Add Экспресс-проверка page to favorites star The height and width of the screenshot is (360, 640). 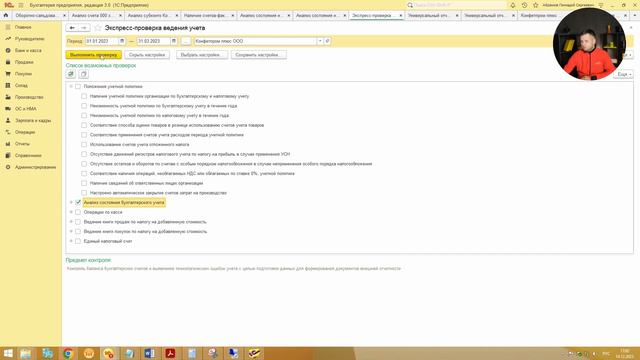(98, 28)
